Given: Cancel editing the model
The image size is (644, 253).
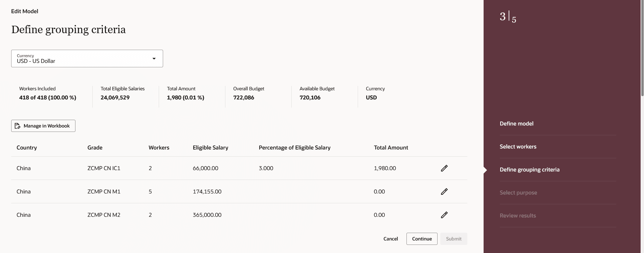Looking at the screenshot, I should 391,239.
